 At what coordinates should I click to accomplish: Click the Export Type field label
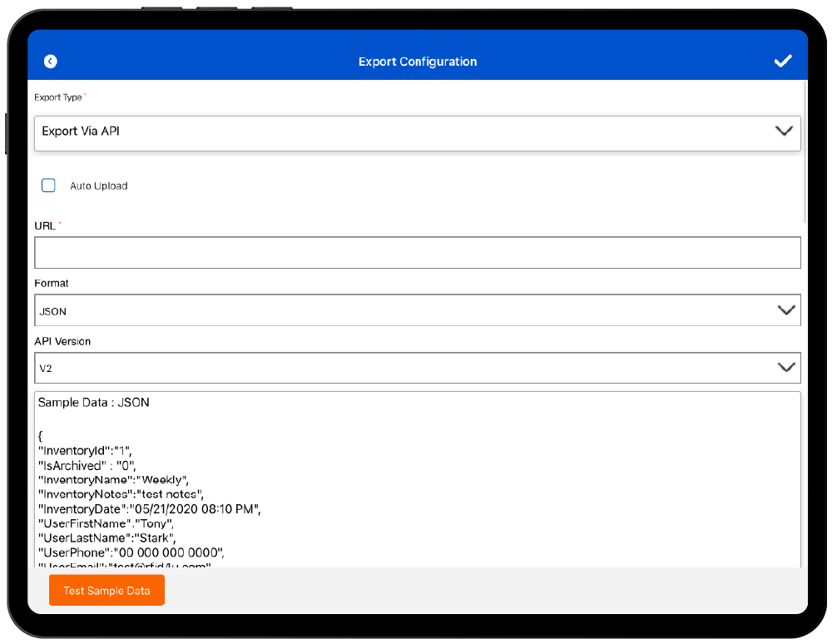[x=58, y=97]
